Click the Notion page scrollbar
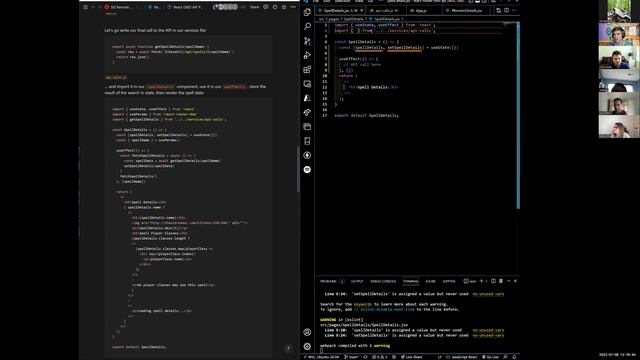 click(298, 169)
